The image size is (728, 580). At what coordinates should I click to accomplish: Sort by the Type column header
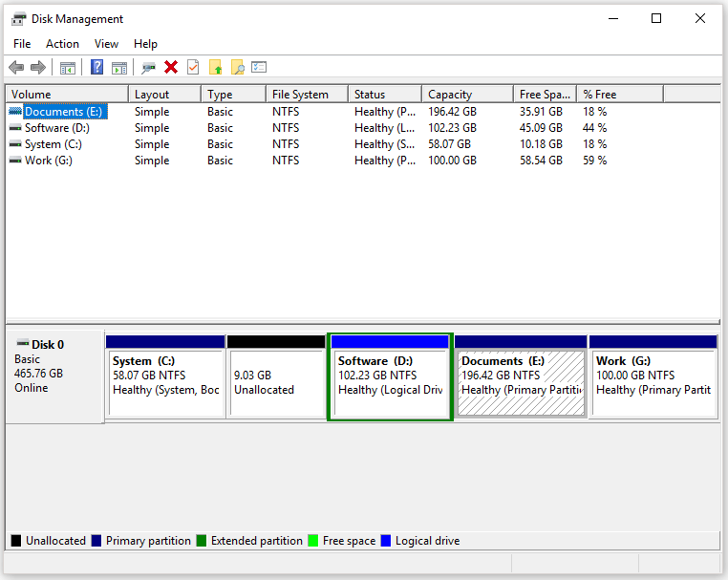[x=233, y=95]
